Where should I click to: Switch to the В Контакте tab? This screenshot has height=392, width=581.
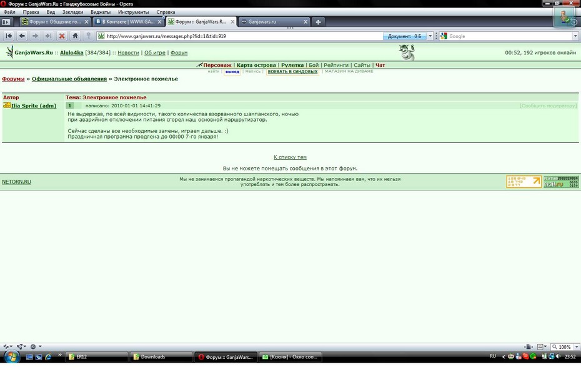pos(128,22)
